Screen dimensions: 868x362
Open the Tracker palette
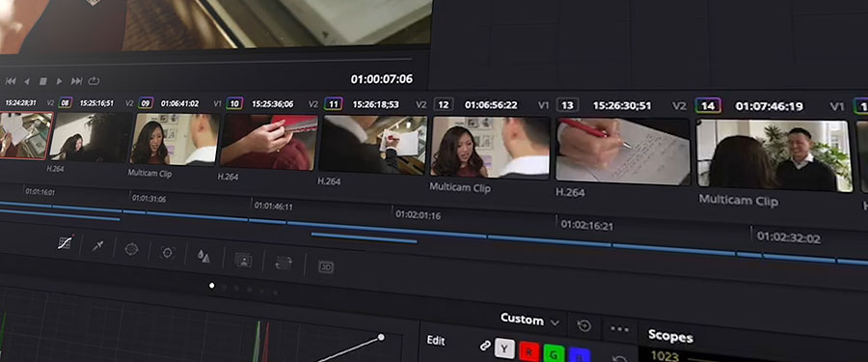(167, 253)
